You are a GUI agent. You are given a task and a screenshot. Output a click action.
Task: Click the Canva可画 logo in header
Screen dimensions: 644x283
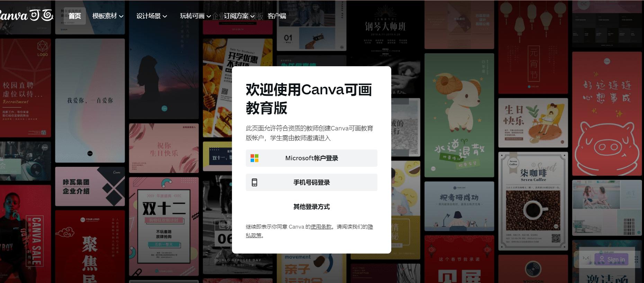pyautogui.click(x=26, y=15)
